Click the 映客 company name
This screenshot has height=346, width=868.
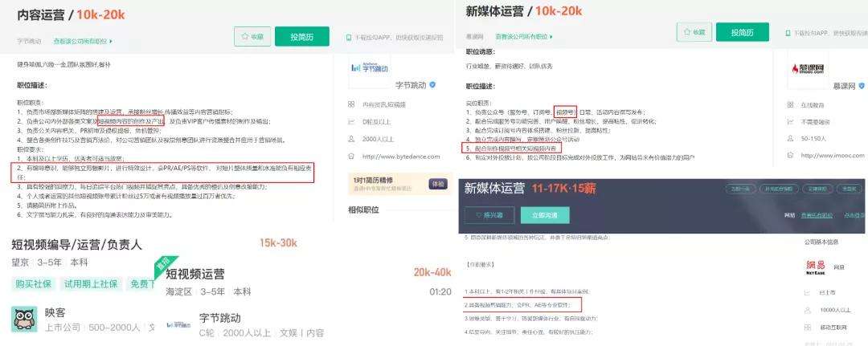coord(55,313)
